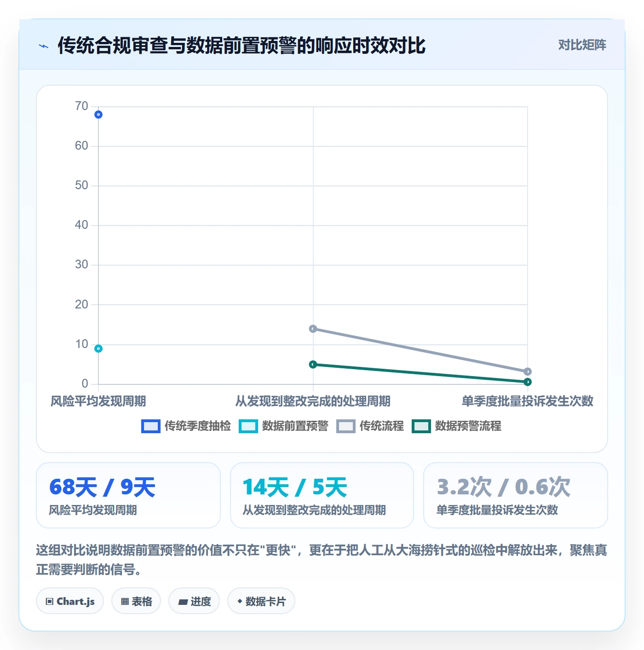The width and height of the screenshot is (644, 650).
Task: Click the 对比矩阵 label in the header
Action: pos(582,45)
